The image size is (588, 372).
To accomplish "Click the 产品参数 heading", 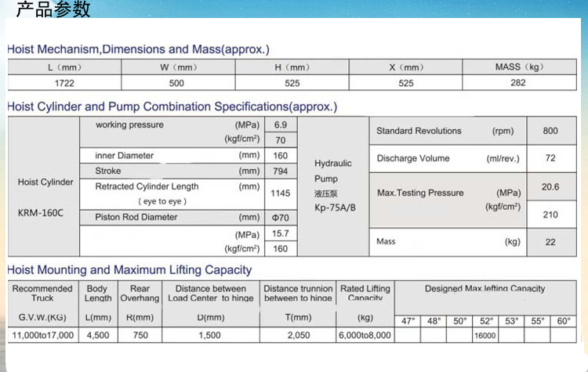I will pos(53,10).
